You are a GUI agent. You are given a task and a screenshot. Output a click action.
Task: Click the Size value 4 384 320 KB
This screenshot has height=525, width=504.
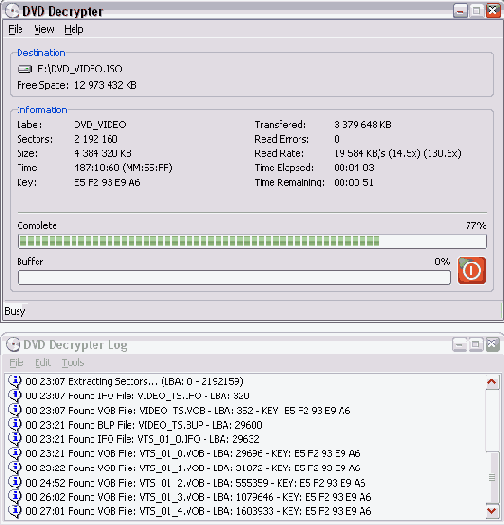(103, 154)
